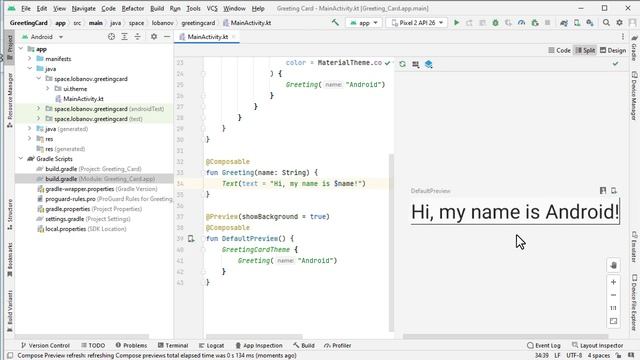Select MainActivity.kt in project tree

(83, 99)
